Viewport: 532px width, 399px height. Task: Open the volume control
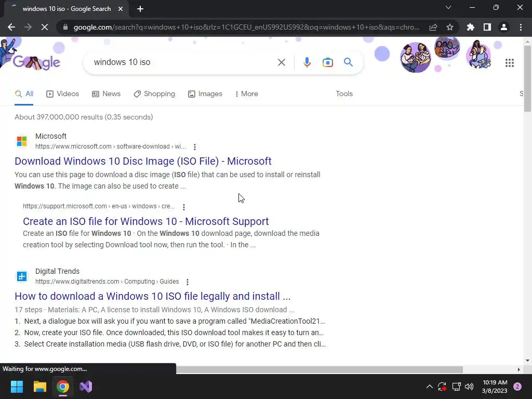[x=469, y=387]
